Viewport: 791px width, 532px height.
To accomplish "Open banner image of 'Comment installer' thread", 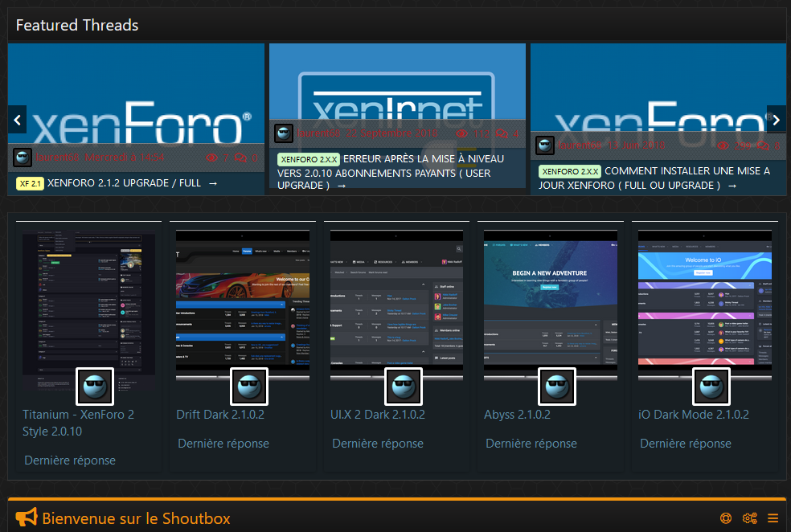I will pos(659,88).
